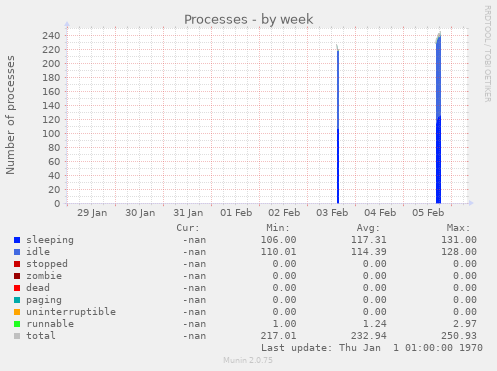497x371 pixels.
Task: Click idle avg value 114.39
Action: click(369, 252)
